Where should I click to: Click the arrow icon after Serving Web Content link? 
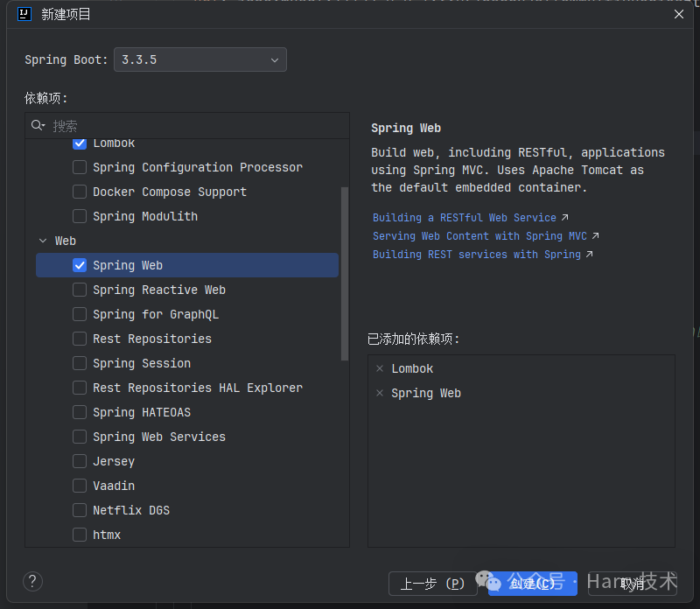click(595, 236)
